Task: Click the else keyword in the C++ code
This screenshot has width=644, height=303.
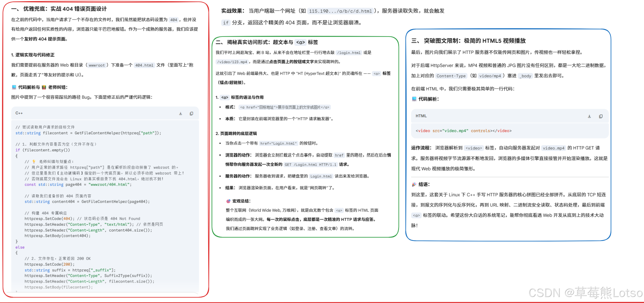Action: (x=20, y=247)
